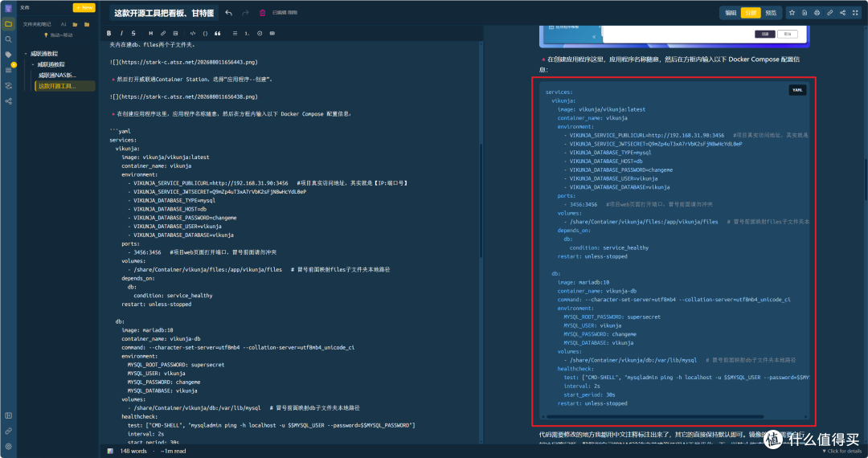Toggle the sidebar panel collapse icon
Image resolution: width=868 pixels, height=458 pixels.
tap(8, 415)
